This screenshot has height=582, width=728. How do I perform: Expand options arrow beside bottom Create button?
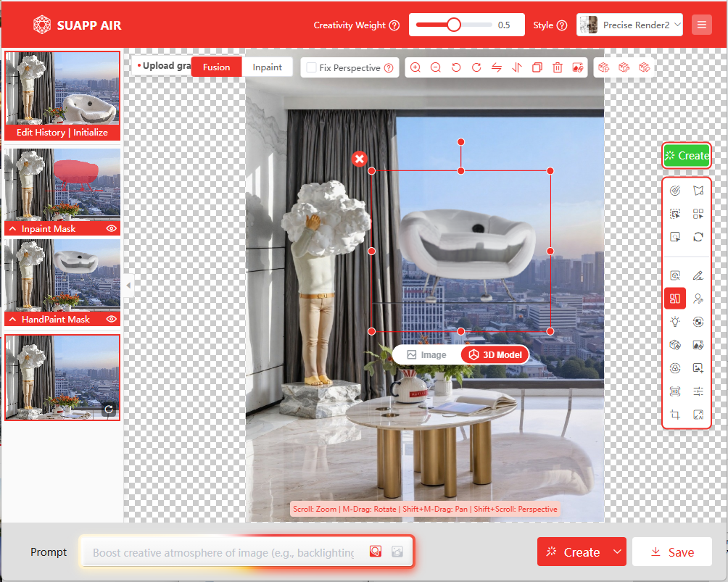(x=617, y=552)
